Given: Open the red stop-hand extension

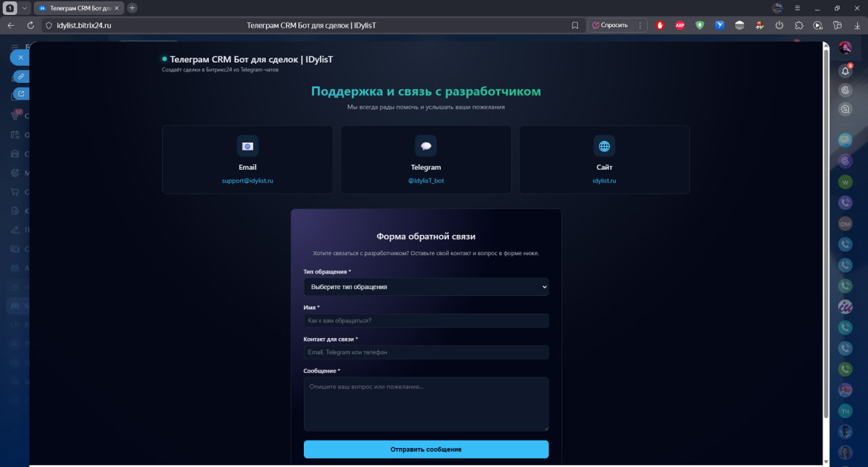Looking at the screenshot, I should 660,25.
